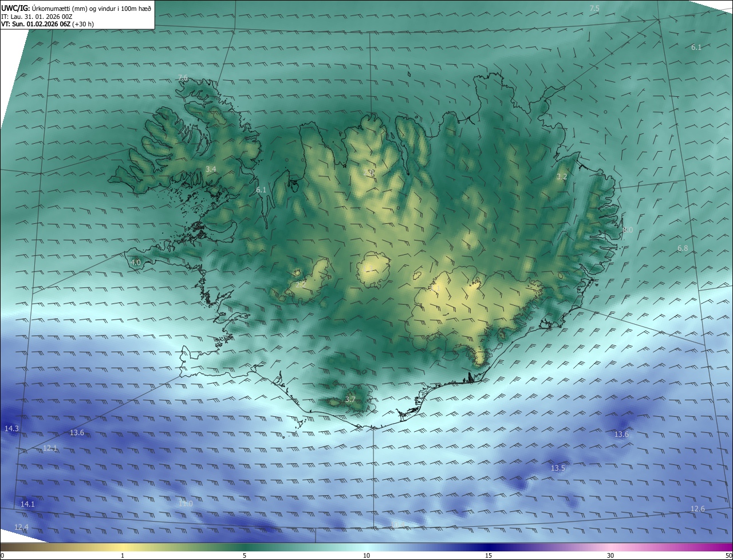The height and width of the screenshot is (560, 733).
Task: Click the 3.4 value in the Westfjords
Action: click(211, 169)
